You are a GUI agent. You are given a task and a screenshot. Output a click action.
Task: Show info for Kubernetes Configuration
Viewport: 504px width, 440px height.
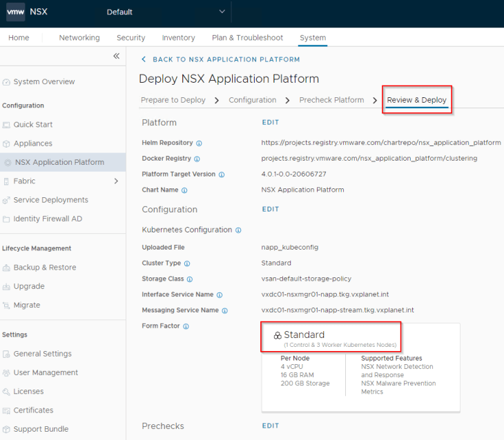coord(238,230)
